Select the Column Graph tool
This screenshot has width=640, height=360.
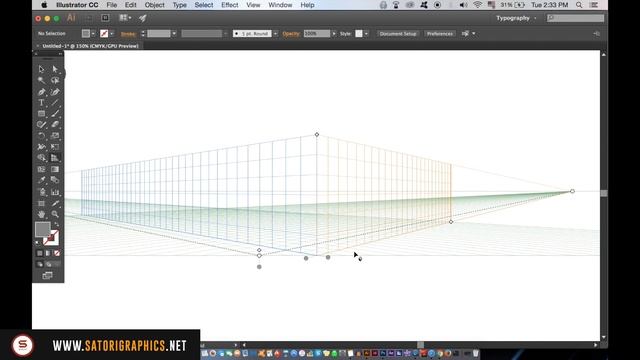tap(55, 192)
